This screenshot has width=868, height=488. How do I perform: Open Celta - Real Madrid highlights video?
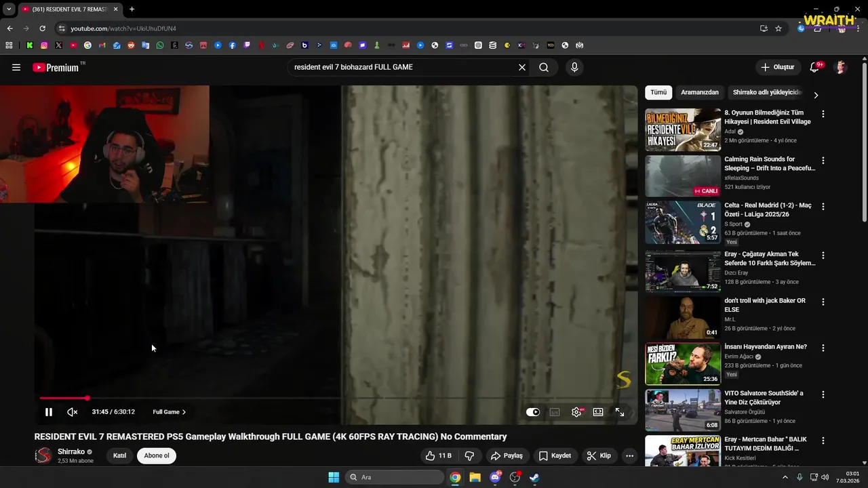683,222
